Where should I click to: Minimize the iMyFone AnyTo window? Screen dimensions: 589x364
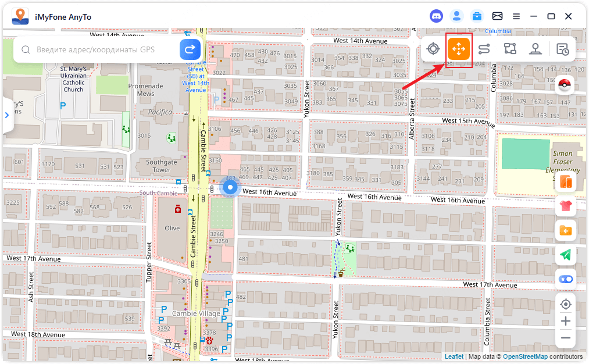tap(533, 16)
